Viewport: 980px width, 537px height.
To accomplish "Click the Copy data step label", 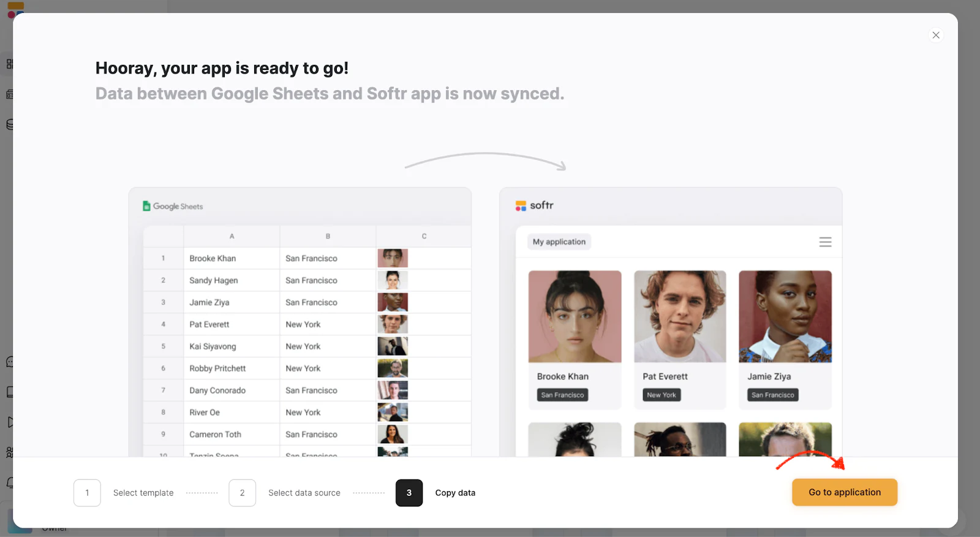I will tap(455, 493).
